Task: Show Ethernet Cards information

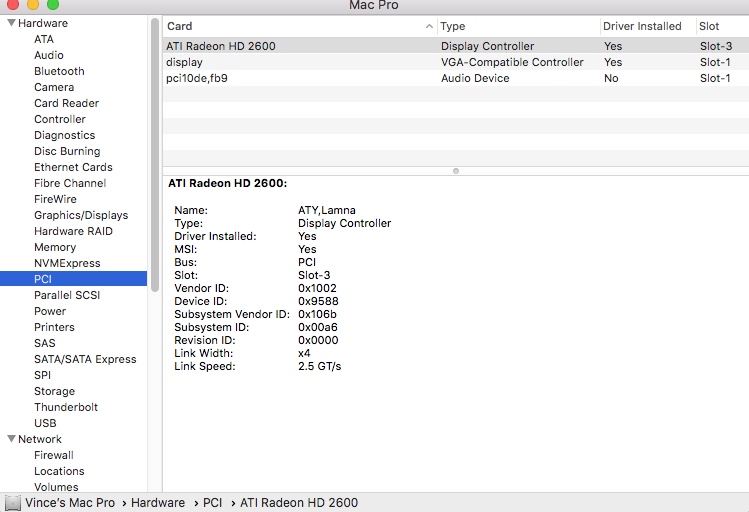Action: (x=73, y=167)
